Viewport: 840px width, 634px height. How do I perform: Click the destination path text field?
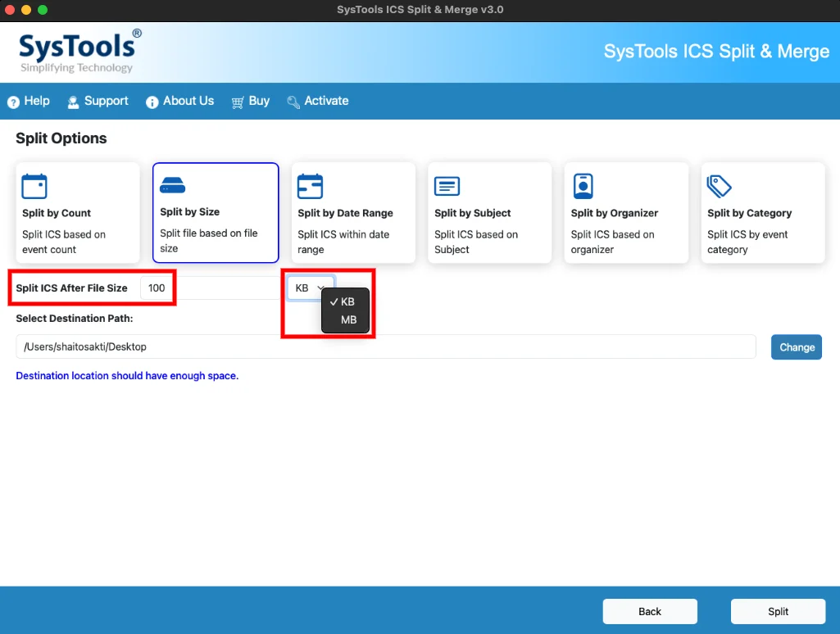(386, 347)
